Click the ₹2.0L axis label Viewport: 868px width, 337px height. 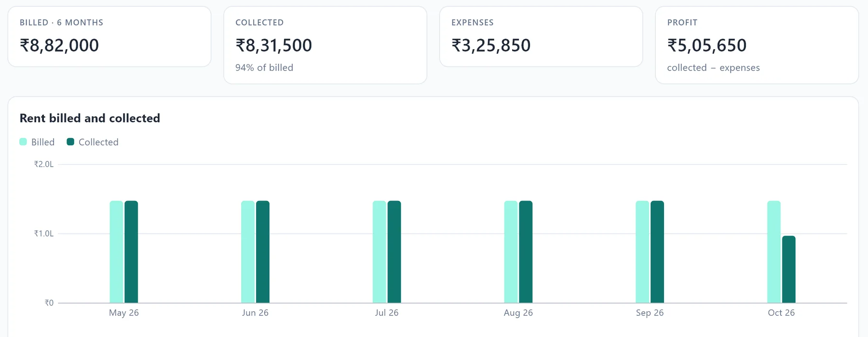44,164
